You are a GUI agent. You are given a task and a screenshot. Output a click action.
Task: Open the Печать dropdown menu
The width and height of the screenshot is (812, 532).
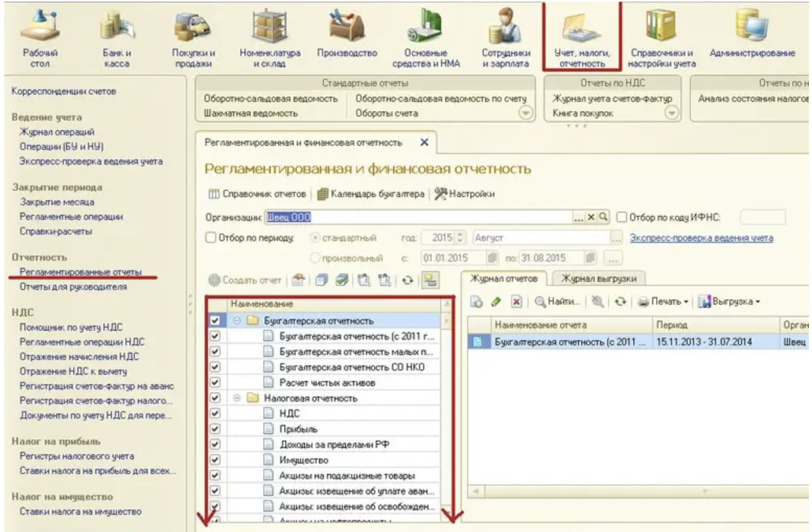663,302
